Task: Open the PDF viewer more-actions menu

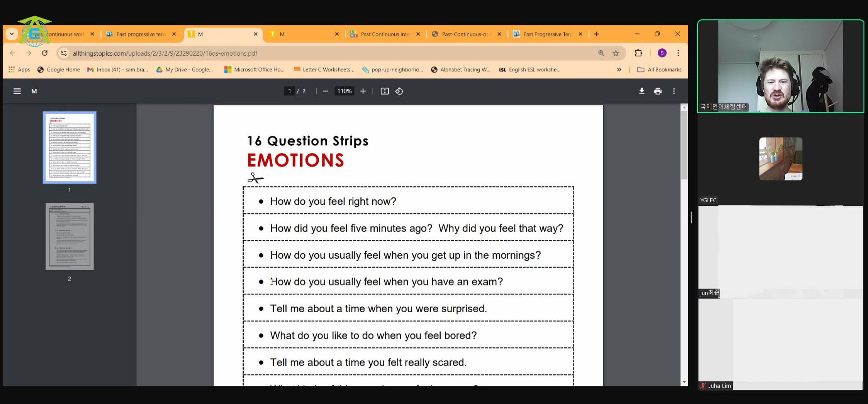Action: (674, 91)
